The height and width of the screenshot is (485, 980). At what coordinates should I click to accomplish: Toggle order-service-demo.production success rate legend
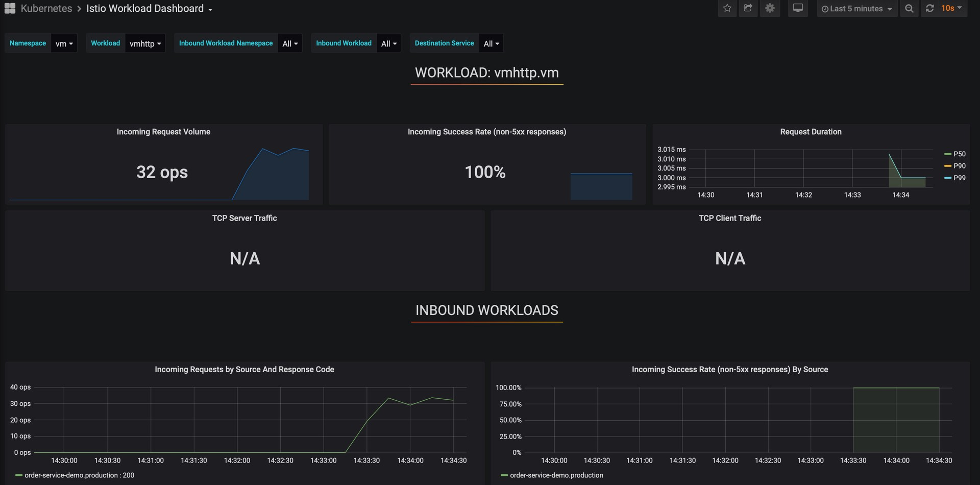pos(556,475)
